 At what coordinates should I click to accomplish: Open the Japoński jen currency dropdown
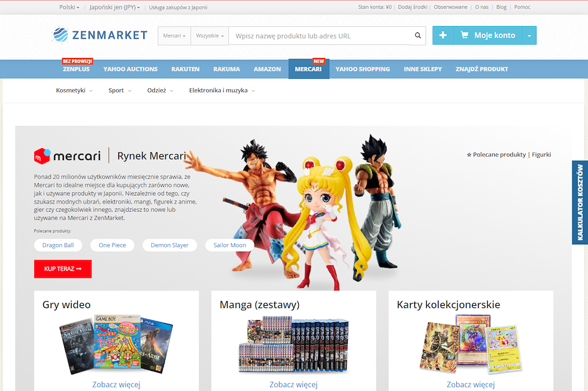[114, 7]
